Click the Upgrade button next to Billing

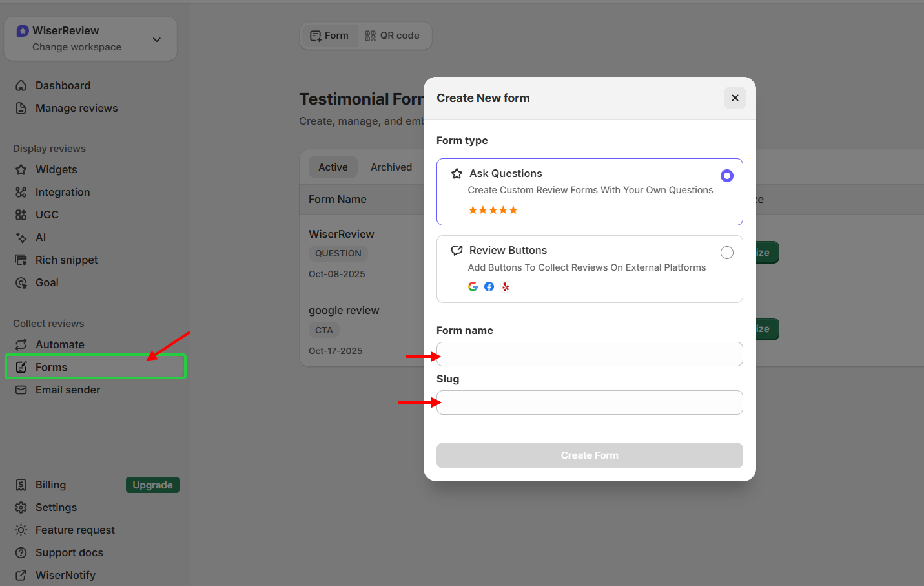pos(152,485)
